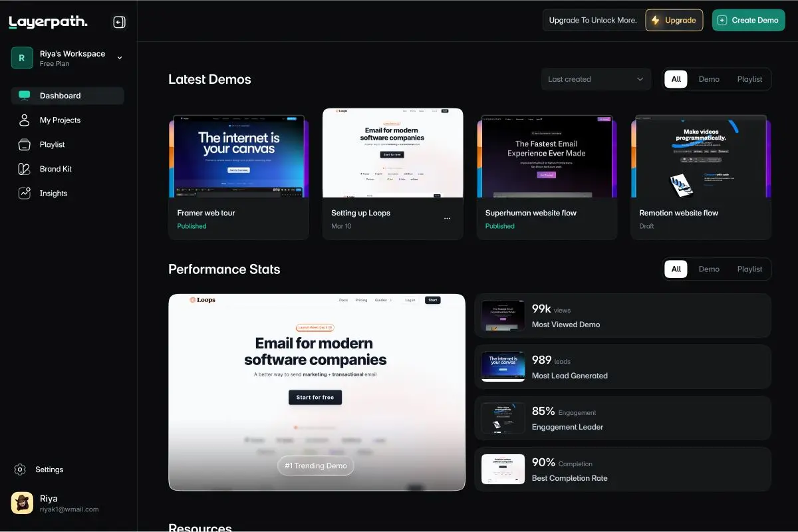Viewport: 798px width, 532px height.
Task: Click the Create Demo button
Action: click(748, 20)
